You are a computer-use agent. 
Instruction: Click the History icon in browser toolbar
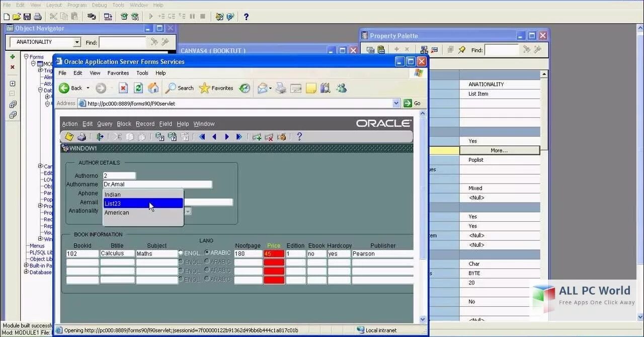(x=245, y=88)
